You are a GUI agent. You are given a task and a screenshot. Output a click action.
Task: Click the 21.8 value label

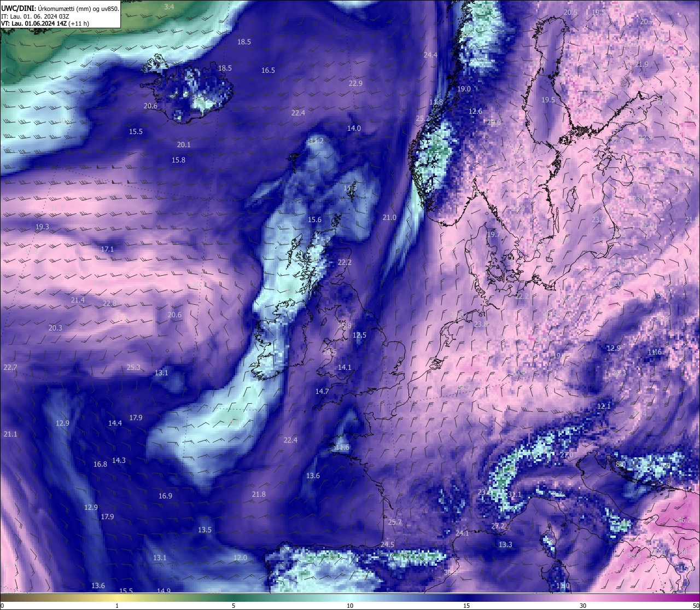coord(259,494)
